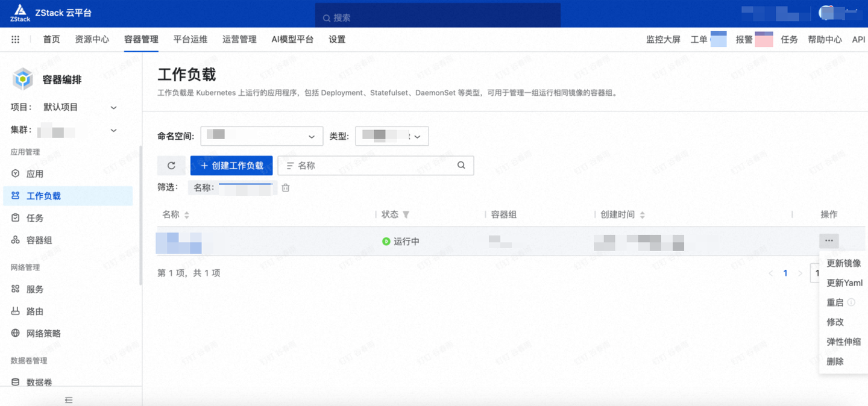Go to next page arrow
This screenshot has width=868, height=406.
pos(800,273)
